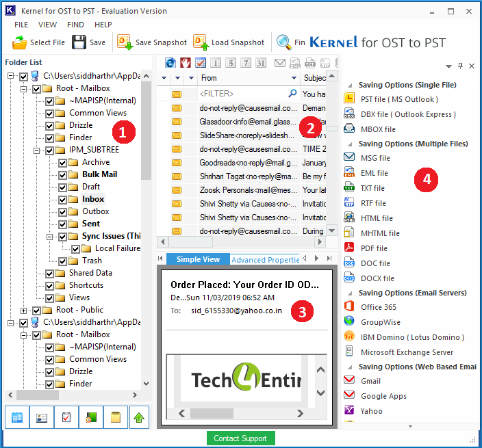The height and width of the screenshot is (448, 482).
Task: Choose Gmail saving option
Action: click(x=370, y=381)
